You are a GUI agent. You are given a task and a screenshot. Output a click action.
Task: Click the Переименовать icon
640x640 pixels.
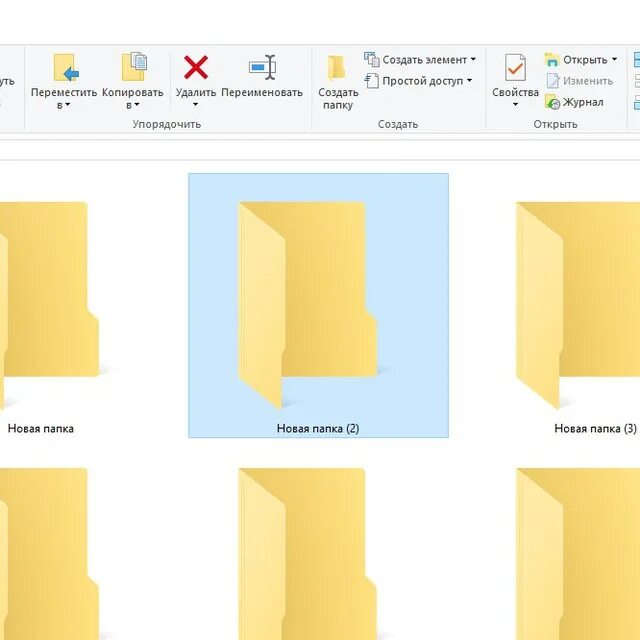262,67
